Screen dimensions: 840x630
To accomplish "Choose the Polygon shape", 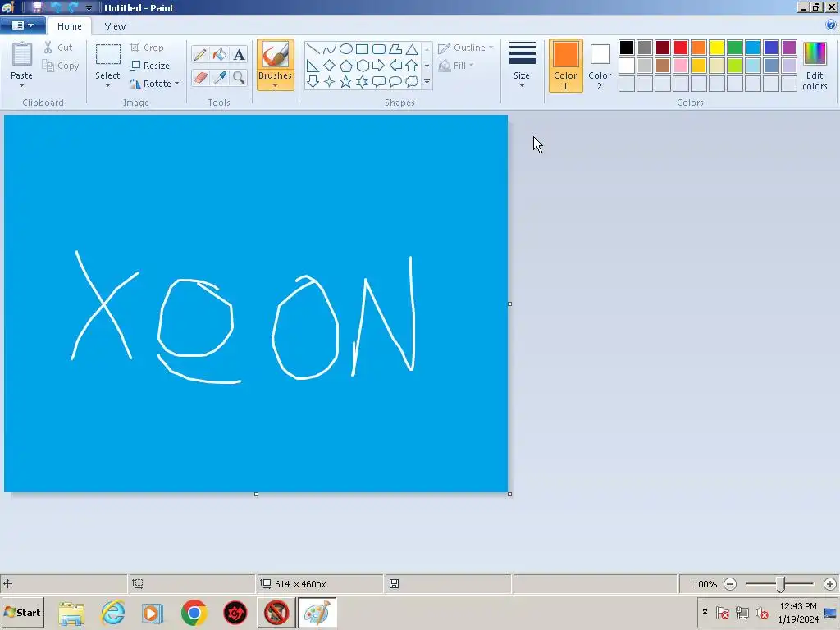I will [395, 49].
